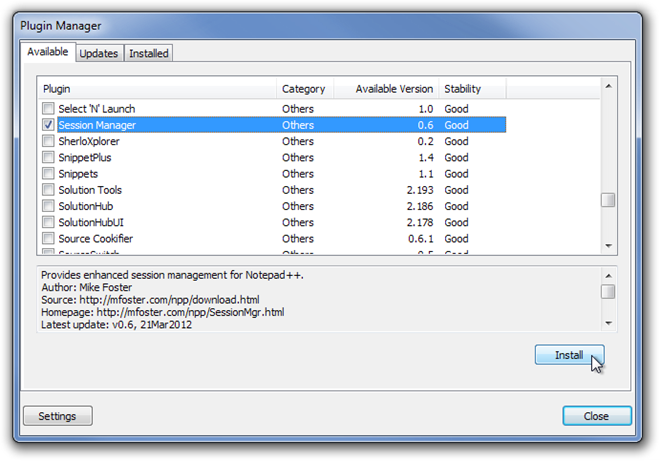Enable the SolutionHubUI checkbox
Viewport: 660px width, 461px height.
pyautogui.click(x=48, y=222)
